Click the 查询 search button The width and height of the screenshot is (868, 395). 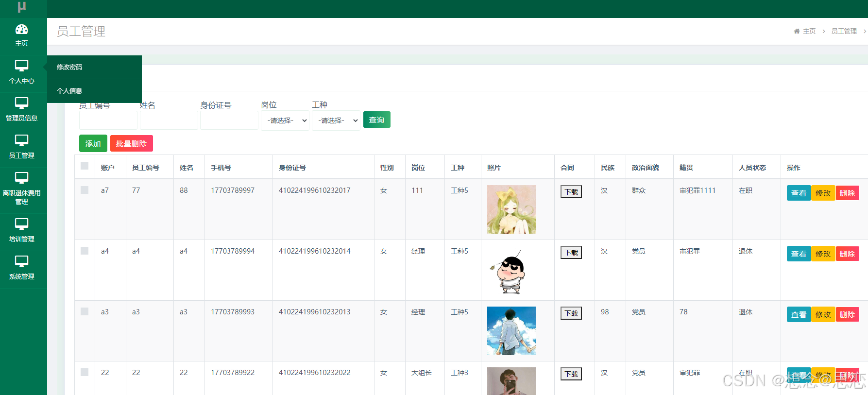pyautogui.click(x=376, y=120)
